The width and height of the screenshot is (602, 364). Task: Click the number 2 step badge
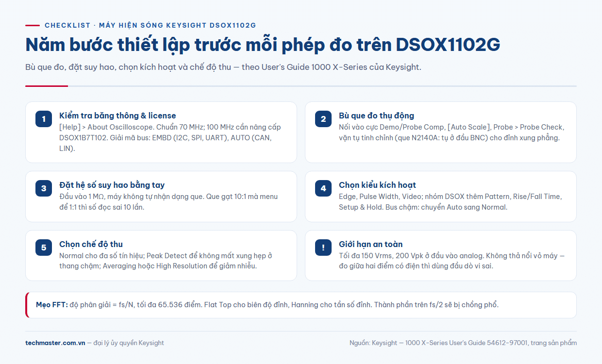pos(323,119)
